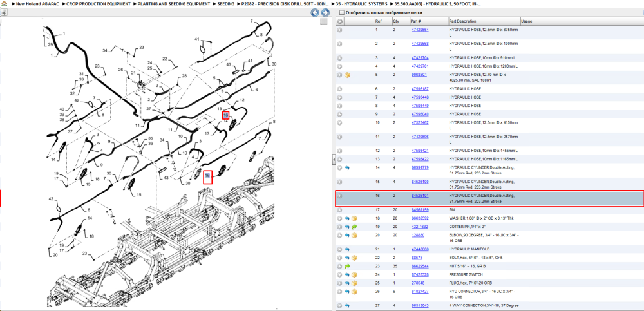
Task: Click green arrow icon on NUT row
Action: coord(348,266)
